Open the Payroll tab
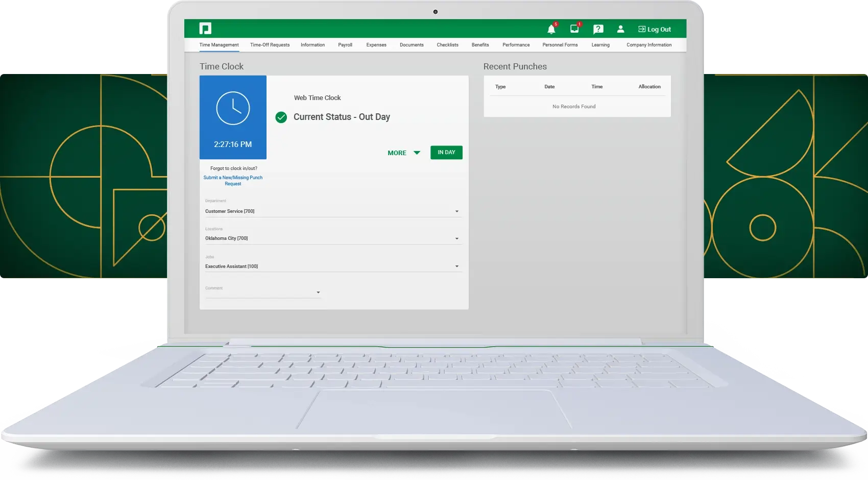 coord(345,45)
